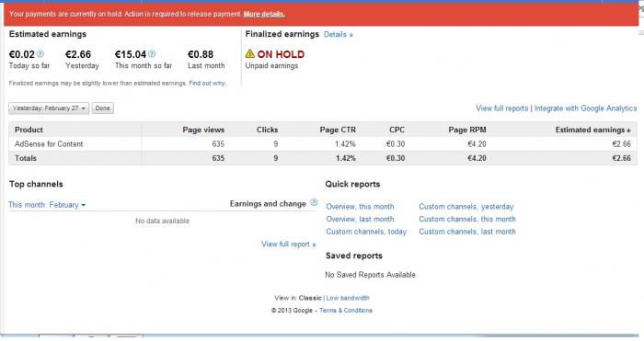Click help icon next to Earnings and change

(x=314, y=202)
